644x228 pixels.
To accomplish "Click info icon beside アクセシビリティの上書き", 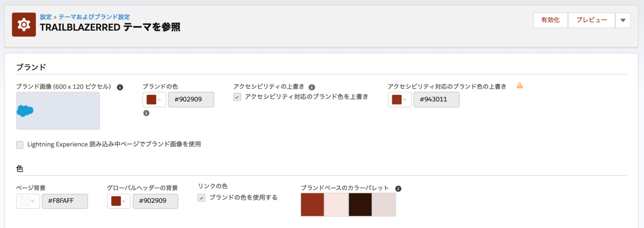I will (312, 87).
